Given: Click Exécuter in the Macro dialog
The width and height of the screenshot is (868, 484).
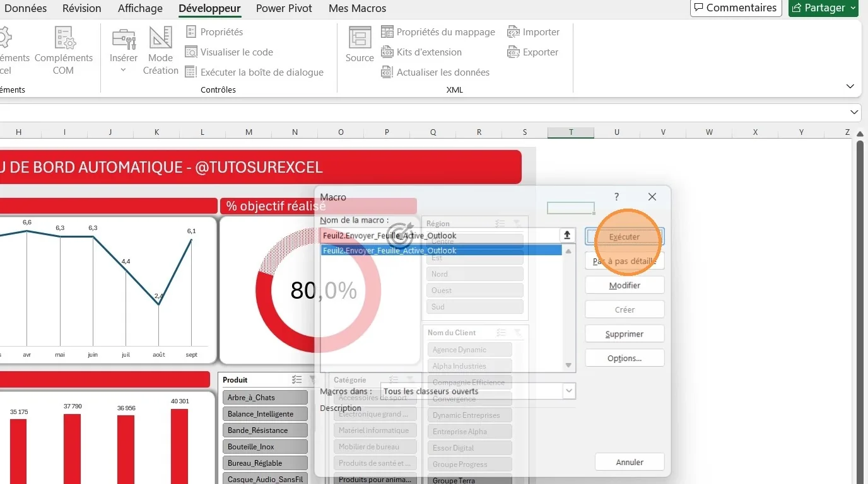Looking at the screenshot, I should [625, 237].
